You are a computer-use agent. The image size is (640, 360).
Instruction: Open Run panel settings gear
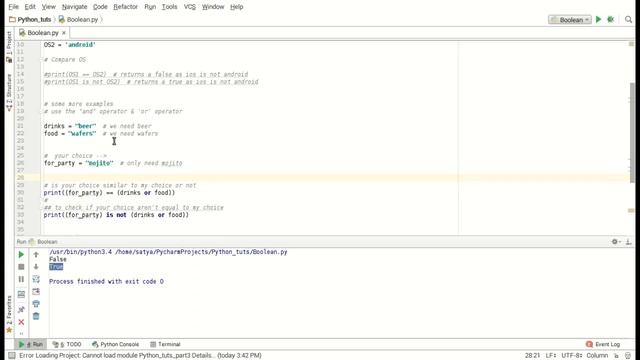(616, 242)
